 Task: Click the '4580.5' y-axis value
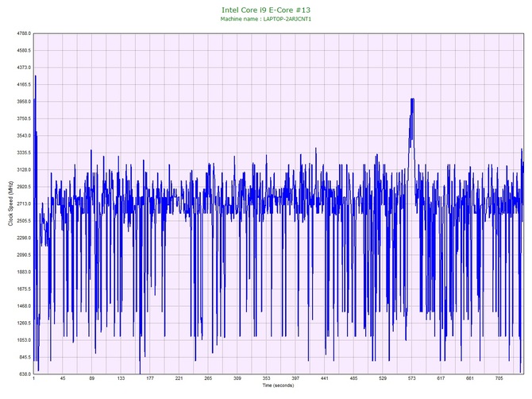pyautogui.click(x=24, y=50)
